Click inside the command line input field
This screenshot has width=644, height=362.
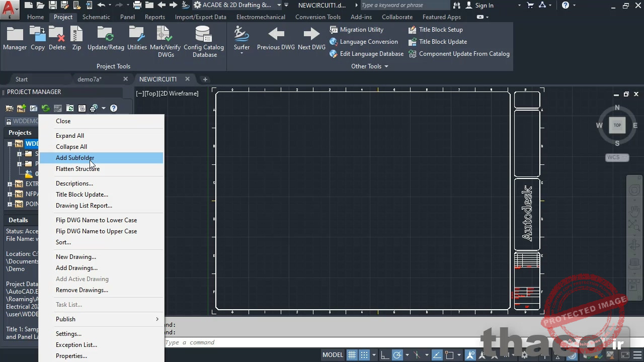click(252, 342)
